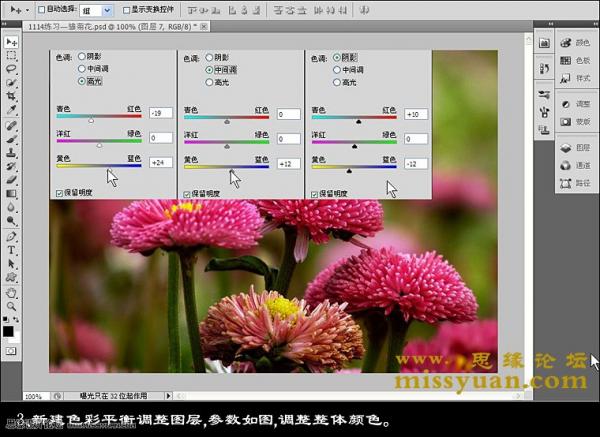This screenshot has width=600, height=437.
Task: Open the 通道 (Channels) panel tab
Action: (574, 165)
